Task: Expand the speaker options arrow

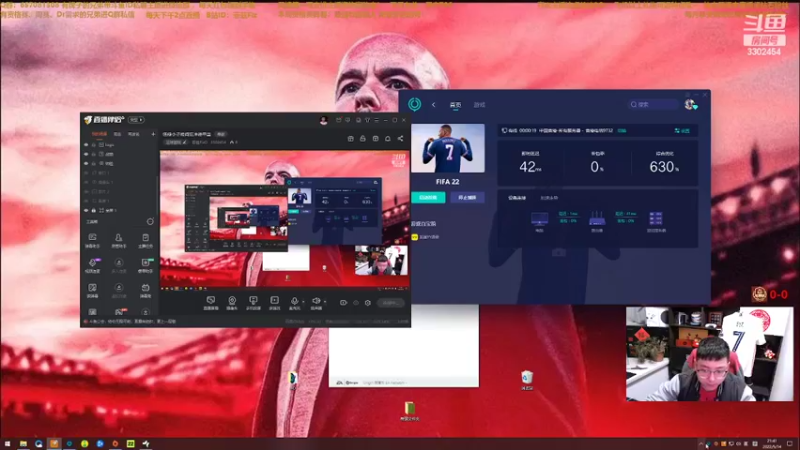Action: click(x=325, y=302)
